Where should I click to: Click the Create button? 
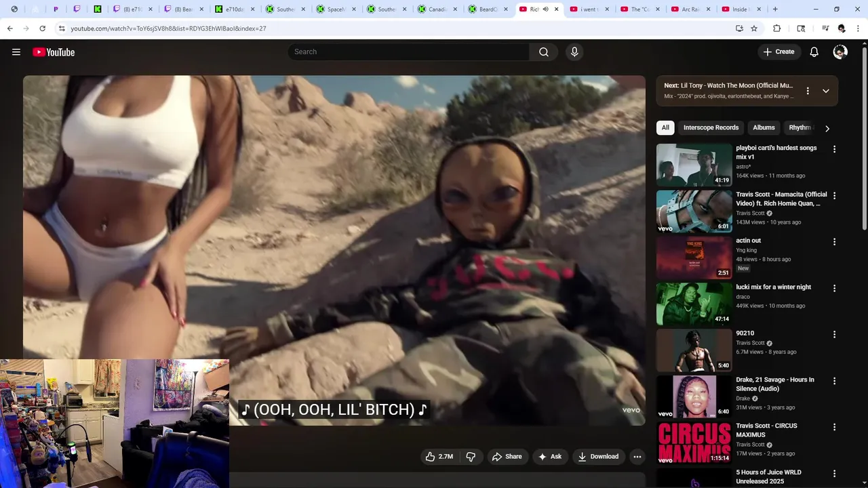point(778,52)
